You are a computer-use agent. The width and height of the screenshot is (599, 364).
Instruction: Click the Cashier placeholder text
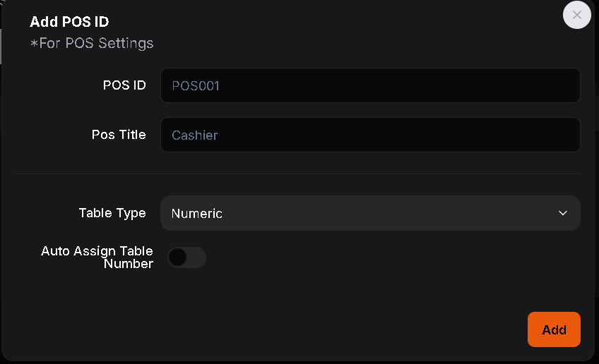point(195,135)
